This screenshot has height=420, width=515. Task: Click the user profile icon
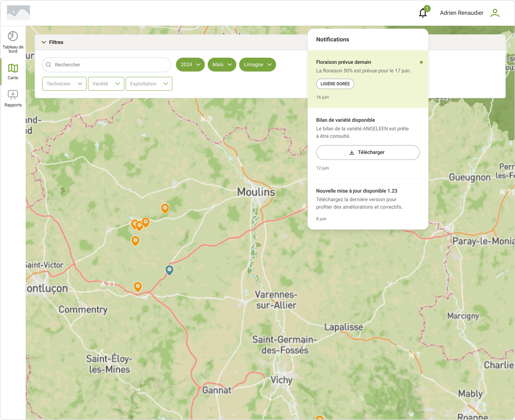[495, 13]
